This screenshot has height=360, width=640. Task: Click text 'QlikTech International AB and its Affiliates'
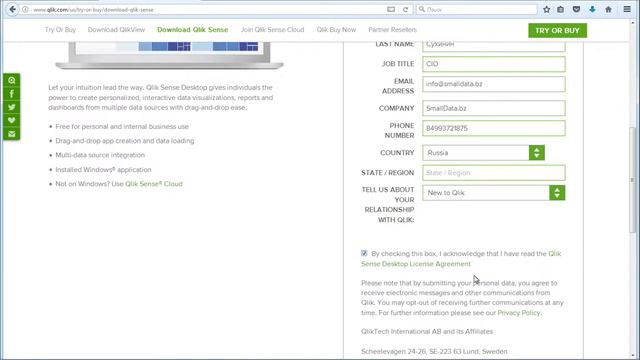(x=427, y=331)
